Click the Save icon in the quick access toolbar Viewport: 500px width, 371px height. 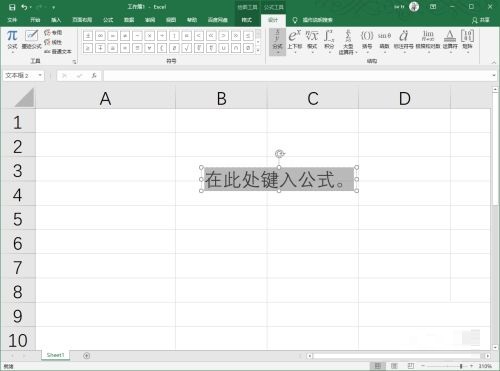point(12,7)
